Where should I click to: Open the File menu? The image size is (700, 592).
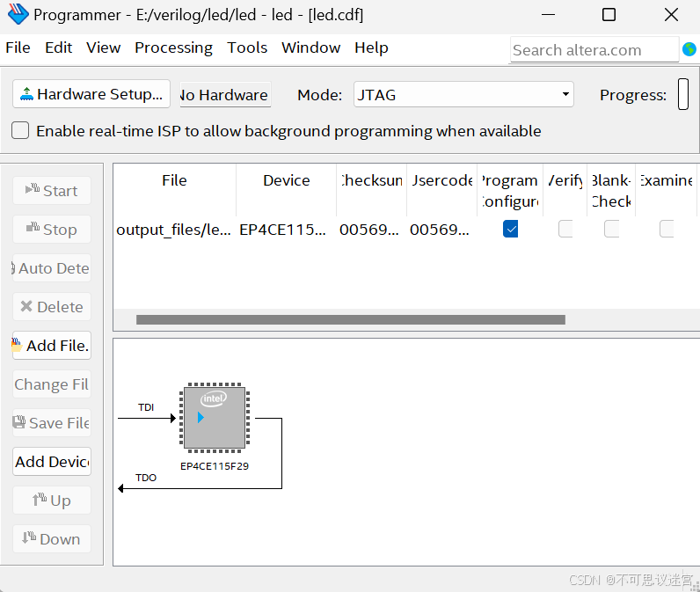point(18,48)
